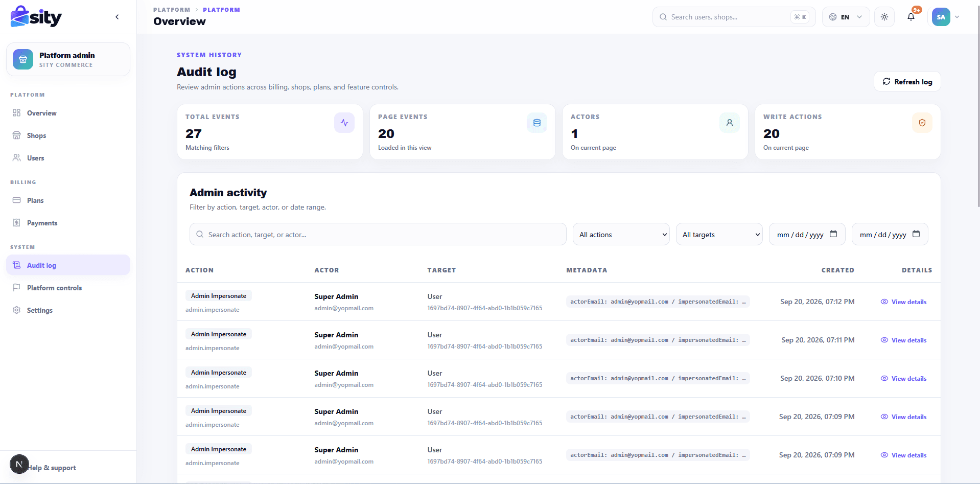Expand the account menu chevron beside the avatar

click(957, 17)
